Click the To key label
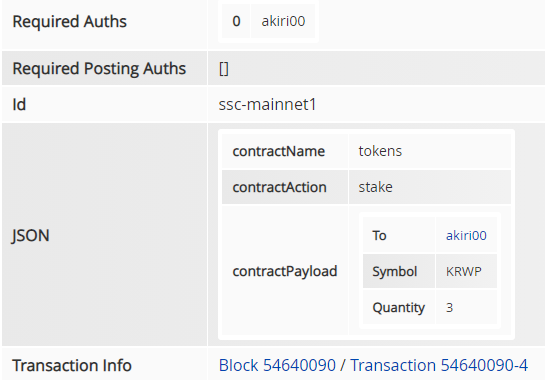 (x=379, y=235)
